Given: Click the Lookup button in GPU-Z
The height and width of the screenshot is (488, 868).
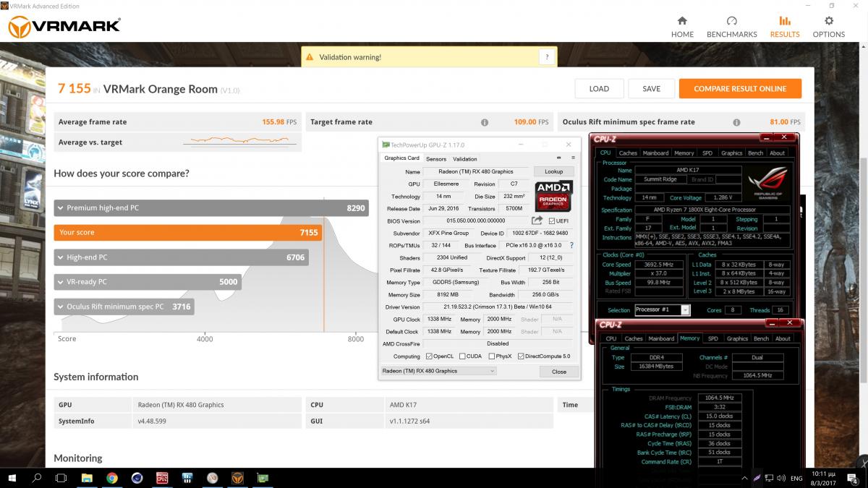Looking at the screenshot, I should 553,171.
